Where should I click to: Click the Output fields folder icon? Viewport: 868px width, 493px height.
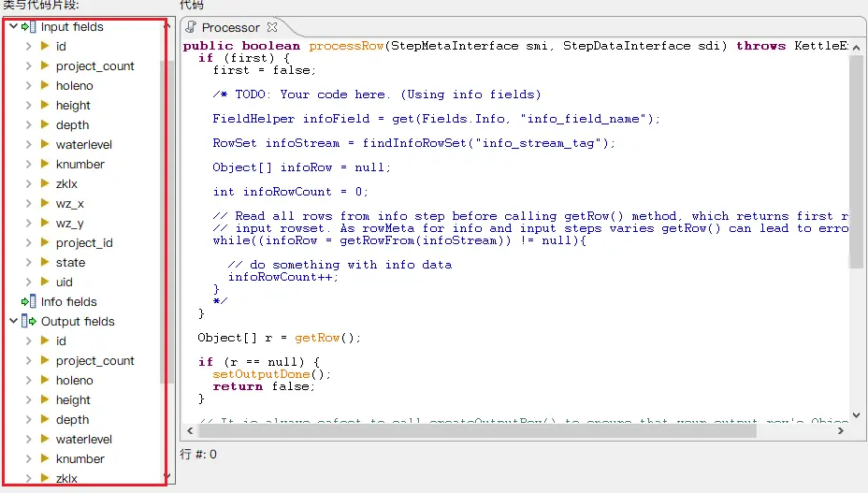(29, 322)
